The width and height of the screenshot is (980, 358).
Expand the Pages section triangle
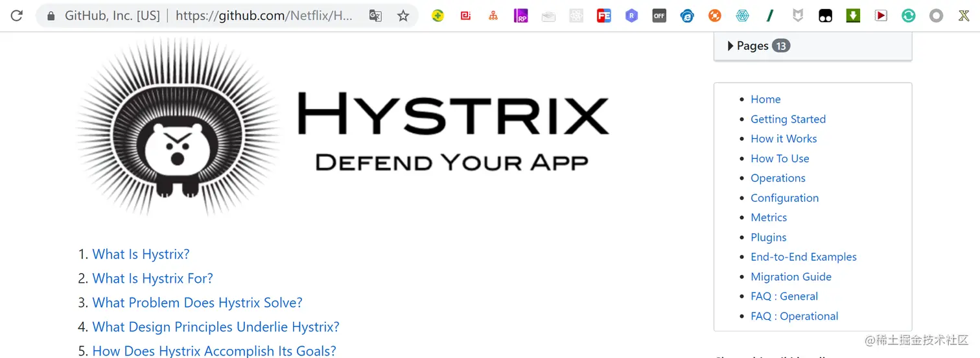730,46
